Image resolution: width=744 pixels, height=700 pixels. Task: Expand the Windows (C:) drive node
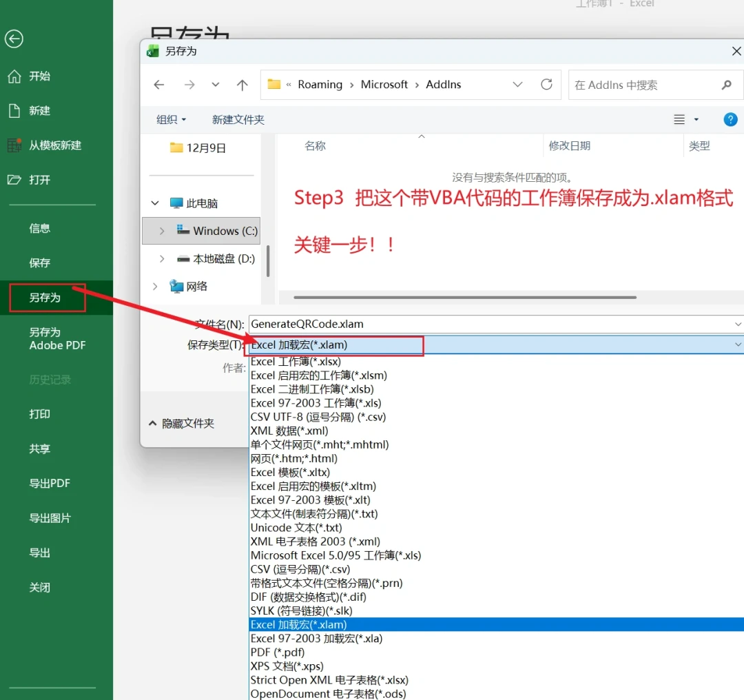point(162,231)
